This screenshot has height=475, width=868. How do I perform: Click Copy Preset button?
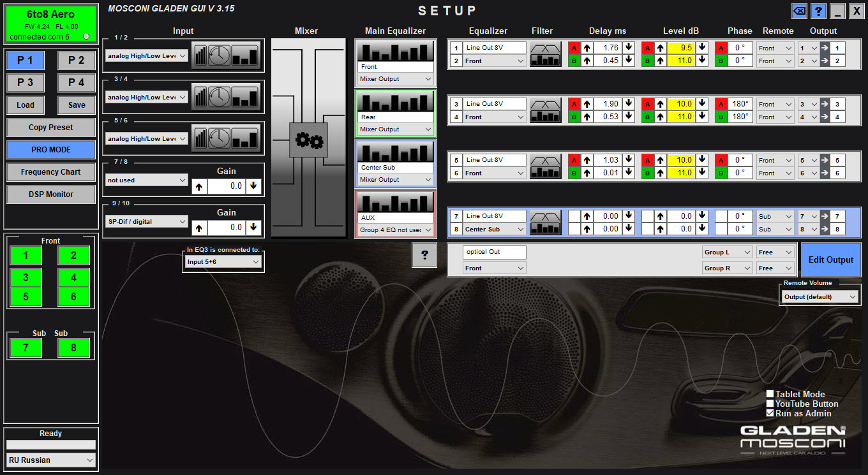[51, 127]
